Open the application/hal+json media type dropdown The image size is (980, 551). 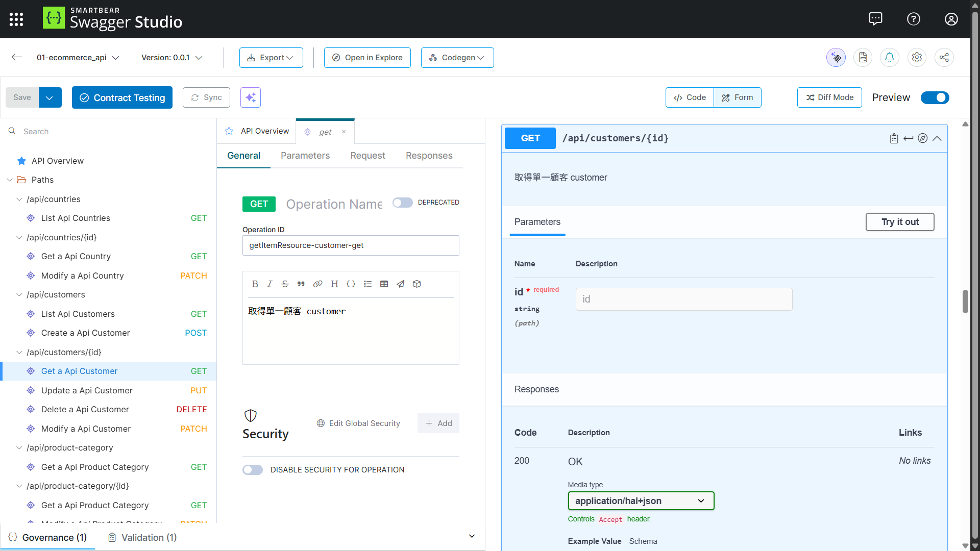click(x=641, y=501)
